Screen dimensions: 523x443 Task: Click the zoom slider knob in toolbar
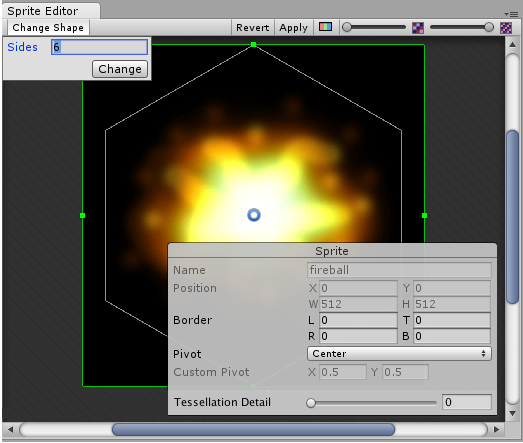tap(347, 27)
